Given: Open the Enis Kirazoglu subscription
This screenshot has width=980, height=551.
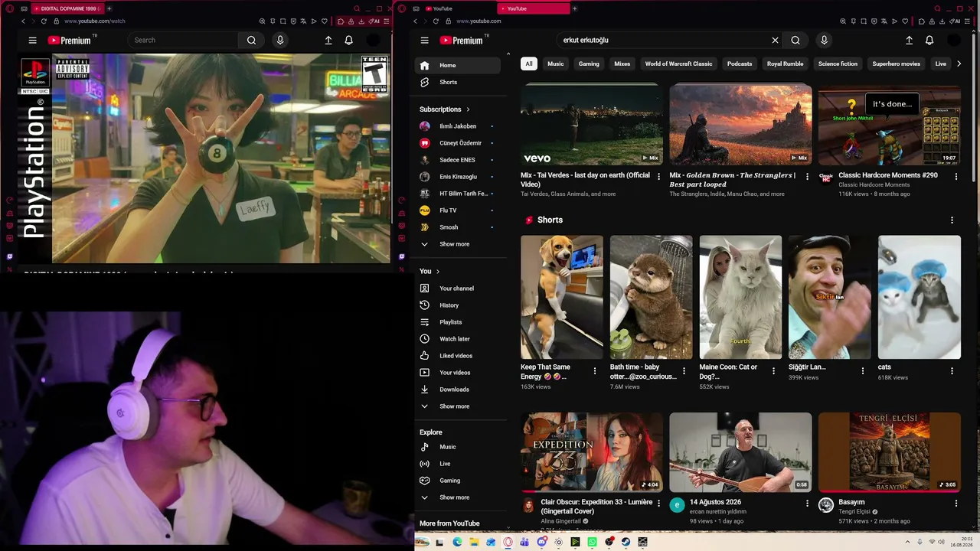Looking at the screenshot, I should coord(458,177).
